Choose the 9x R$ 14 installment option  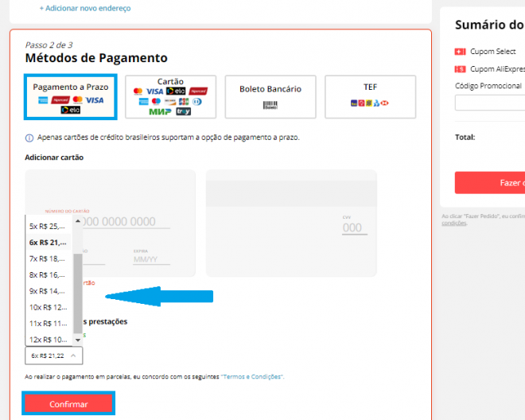point(49,290)
